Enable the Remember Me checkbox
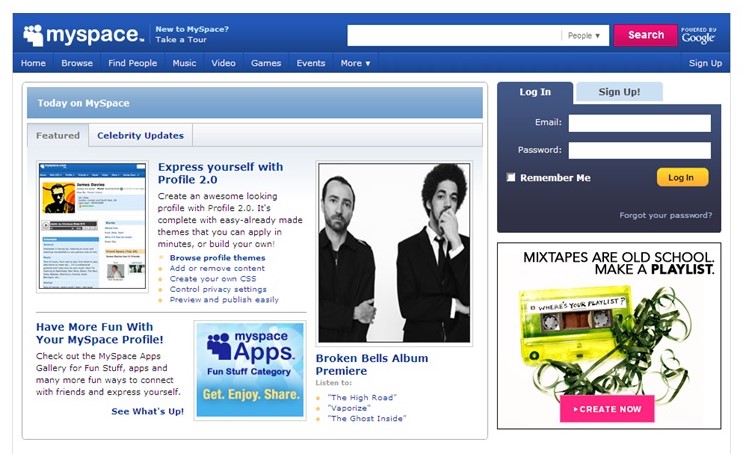This screenshot has height=455, width=745. 511,178
